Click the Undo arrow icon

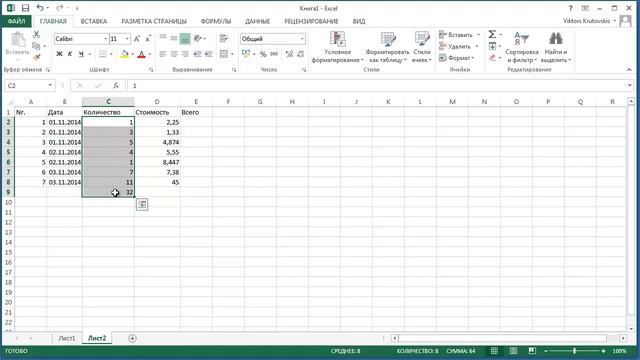(40, 8)
